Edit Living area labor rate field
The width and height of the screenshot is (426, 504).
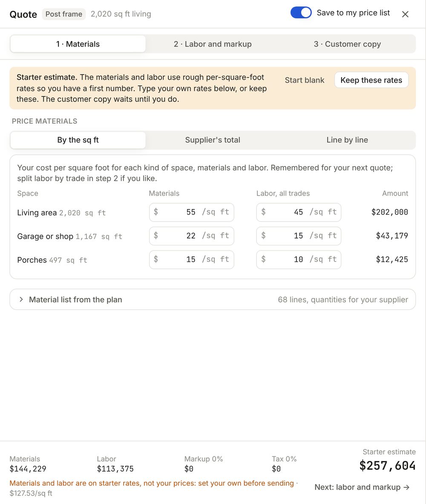(x=299, y=212)
